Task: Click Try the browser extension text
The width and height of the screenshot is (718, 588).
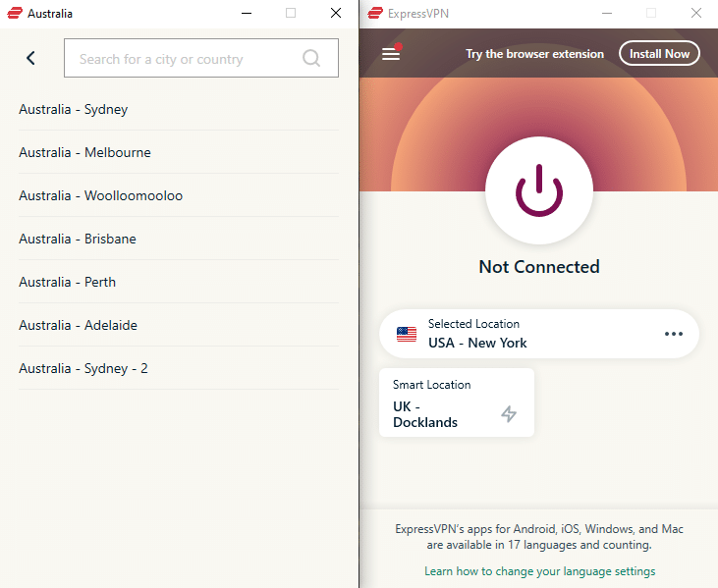Action: tap(535, 54)
